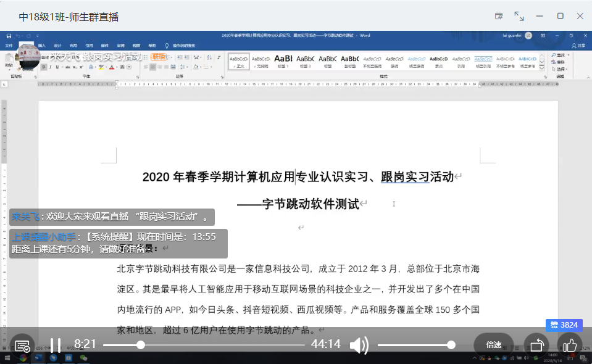Screen dimensions: 592x364
Task: Select the 标题 1 style
Action: click(283, 62)
